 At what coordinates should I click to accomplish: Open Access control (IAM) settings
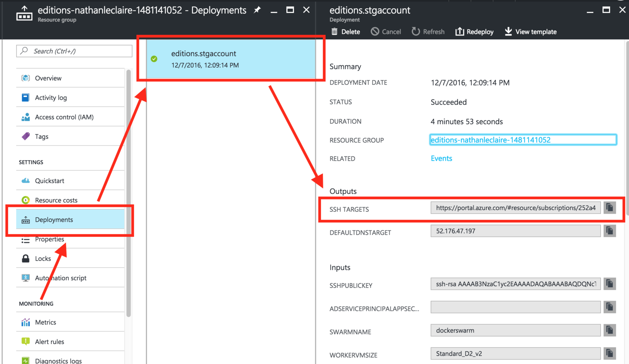click(x=64, y=117)
